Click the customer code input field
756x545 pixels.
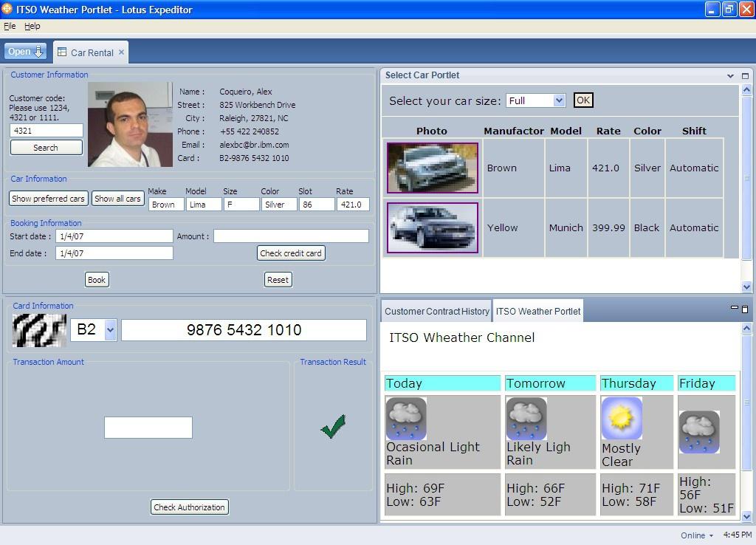[47, 131]
